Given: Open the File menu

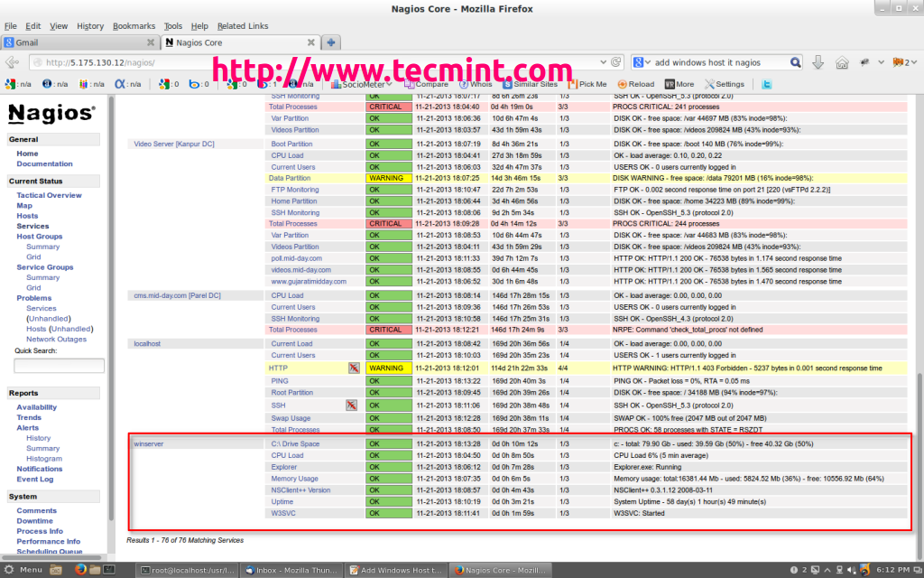Looking at the screenshot, I should (11, 26).
